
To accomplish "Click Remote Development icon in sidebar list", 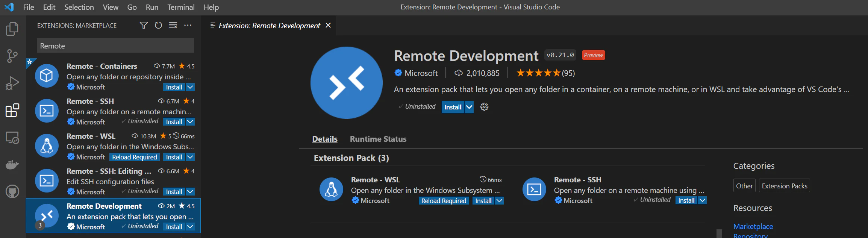I will tap(47, 215).
